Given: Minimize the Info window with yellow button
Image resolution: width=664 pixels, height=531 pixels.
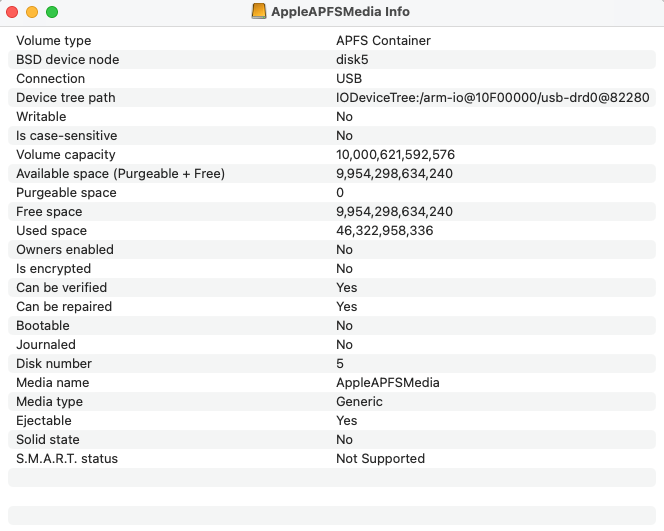Looking at the screenshot, I should (32, 12).
